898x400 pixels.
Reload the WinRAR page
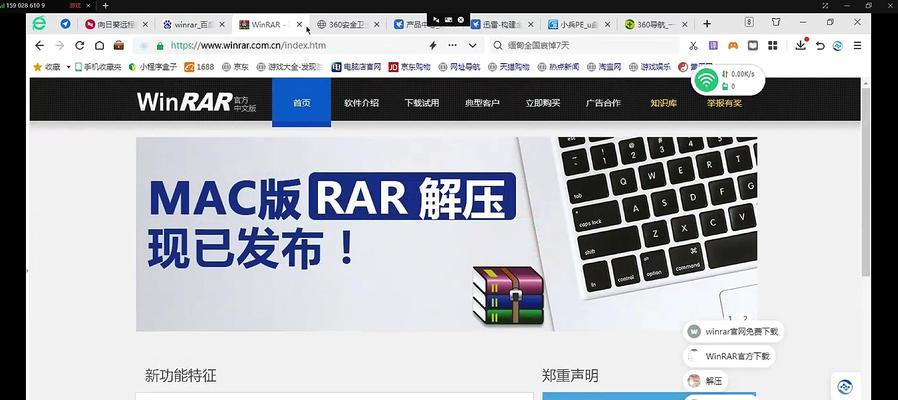pyautogui.click(x=80, y=45)
